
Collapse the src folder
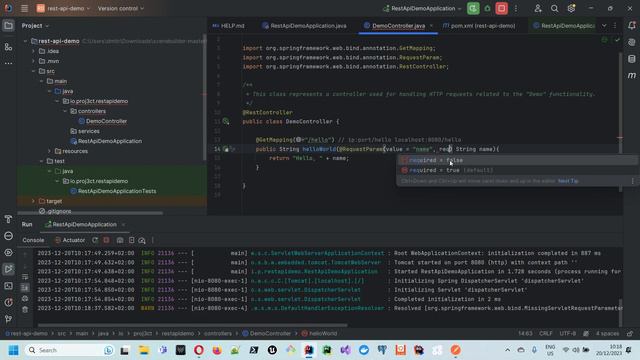(x=33, y=71)
